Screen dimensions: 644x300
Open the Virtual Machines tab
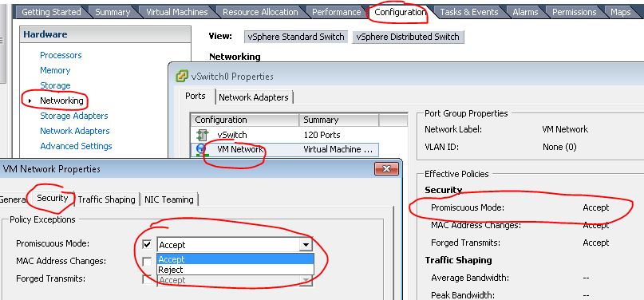[177, 12]
